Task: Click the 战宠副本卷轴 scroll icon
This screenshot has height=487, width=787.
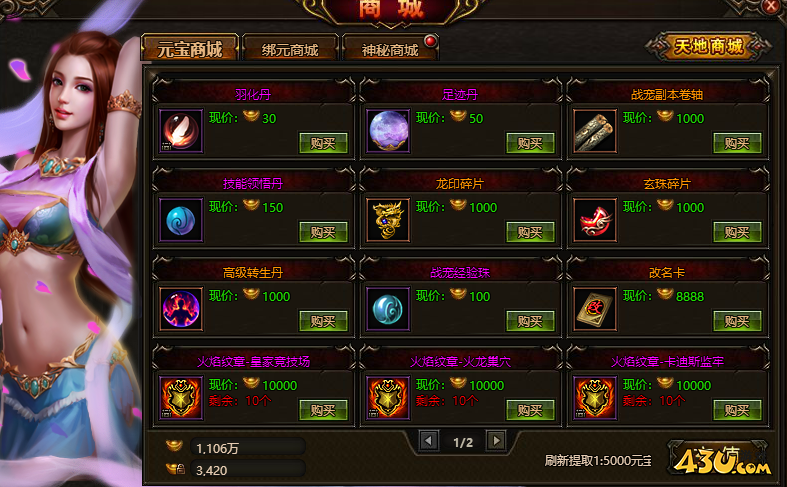Action: point(595,131)
